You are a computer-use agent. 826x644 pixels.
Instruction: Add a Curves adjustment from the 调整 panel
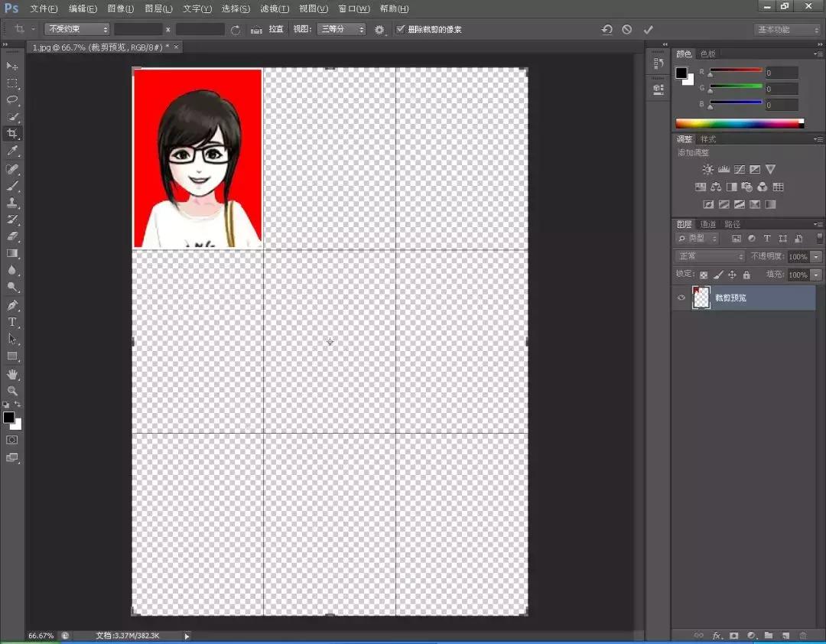tap(740, 169)
